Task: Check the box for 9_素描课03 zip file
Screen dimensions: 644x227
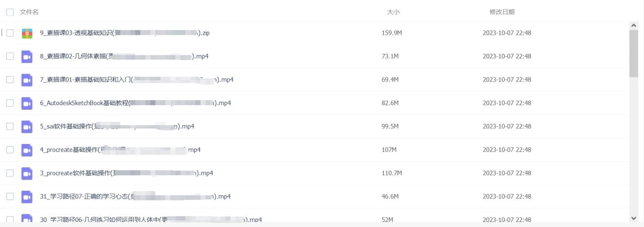Action: [10, 33]
